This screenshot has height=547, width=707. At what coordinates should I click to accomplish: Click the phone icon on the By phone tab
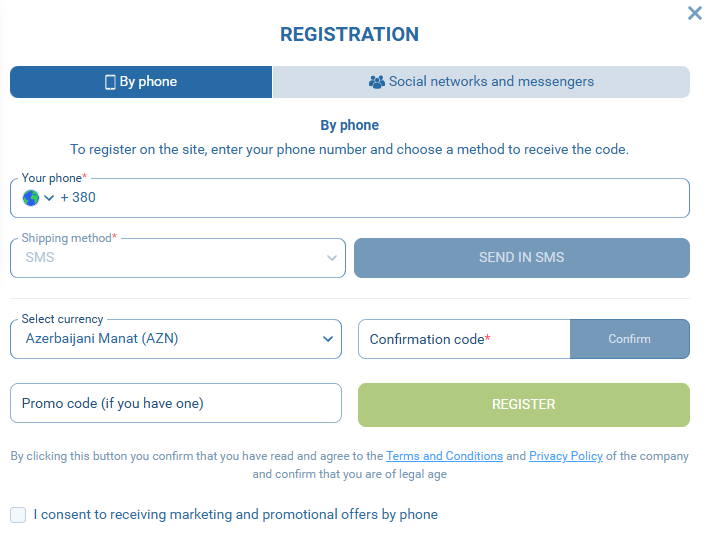tap(110, 82)
